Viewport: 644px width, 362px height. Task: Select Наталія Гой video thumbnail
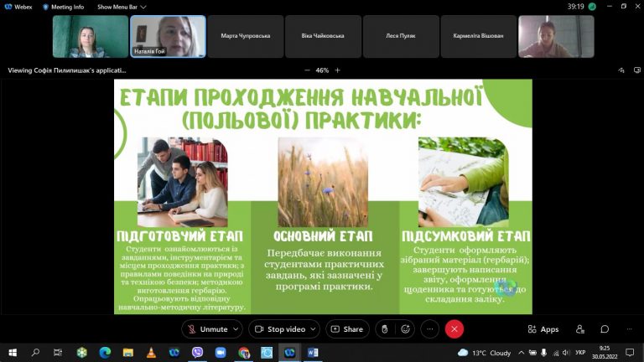(168, 37)
